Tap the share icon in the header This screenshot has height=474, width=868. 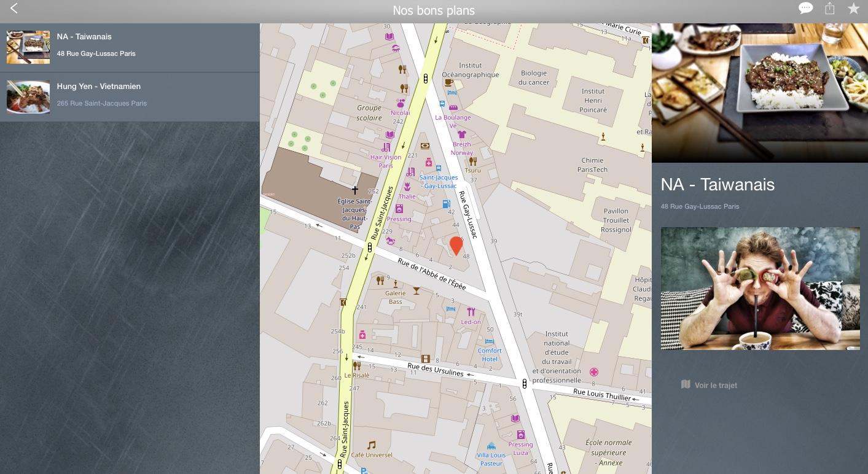point(830,8)
